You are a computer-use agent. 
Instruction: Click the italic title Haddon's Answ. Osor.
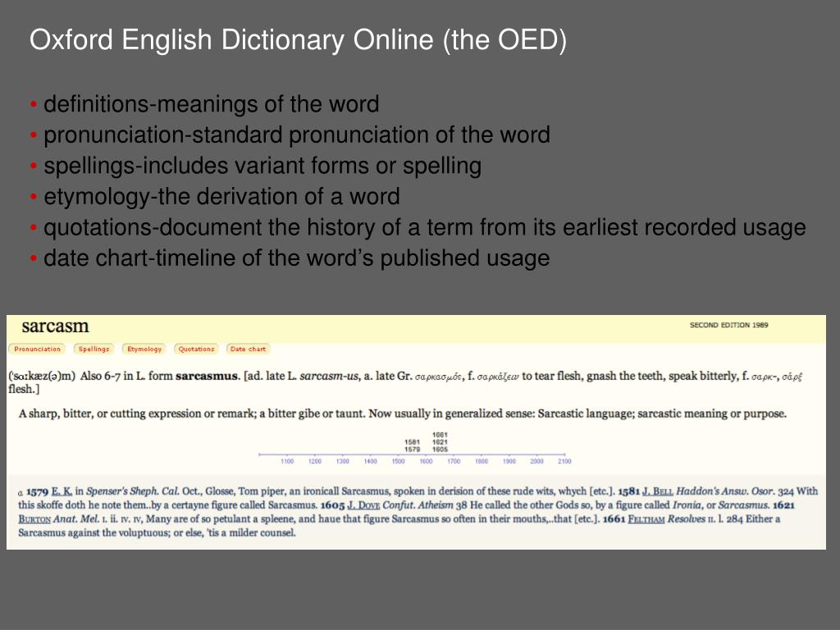point(725,491)
